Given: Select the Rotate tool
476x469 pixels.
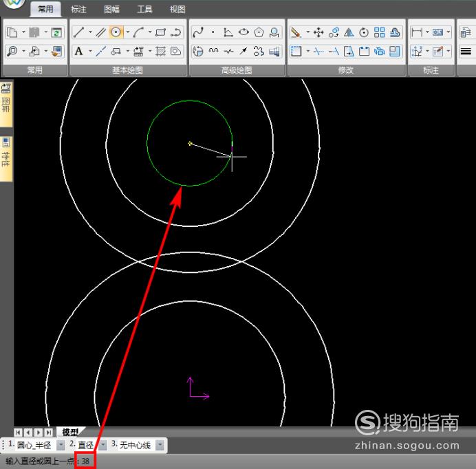Looking at the screenshot, I should click(x=364, y=32).
